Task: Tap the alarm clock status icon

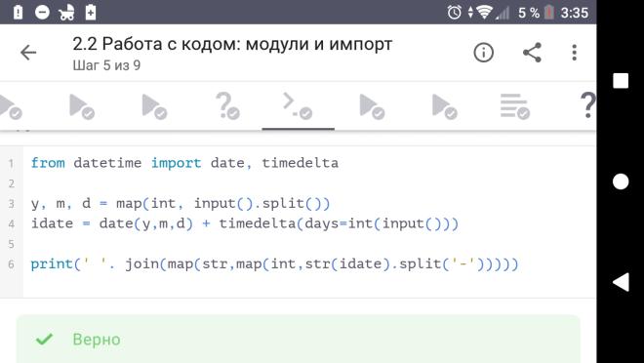Action: click(455, 13)
